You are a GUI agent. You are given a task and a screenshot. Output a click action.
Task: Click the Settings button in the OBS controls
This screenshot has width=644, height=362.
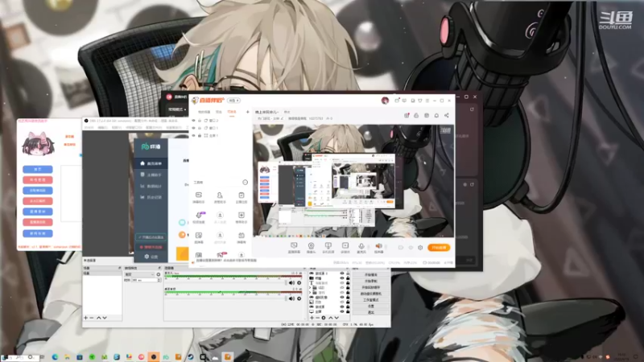click(x=371, y=306)
